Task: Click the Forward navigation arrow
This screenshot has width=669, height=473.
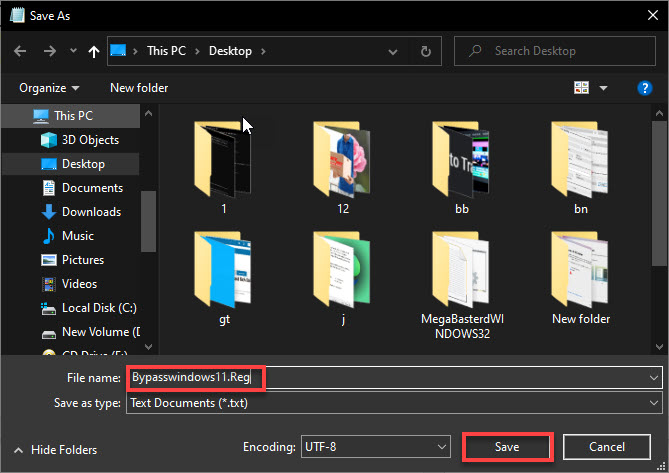Action: tap(50, 52)
